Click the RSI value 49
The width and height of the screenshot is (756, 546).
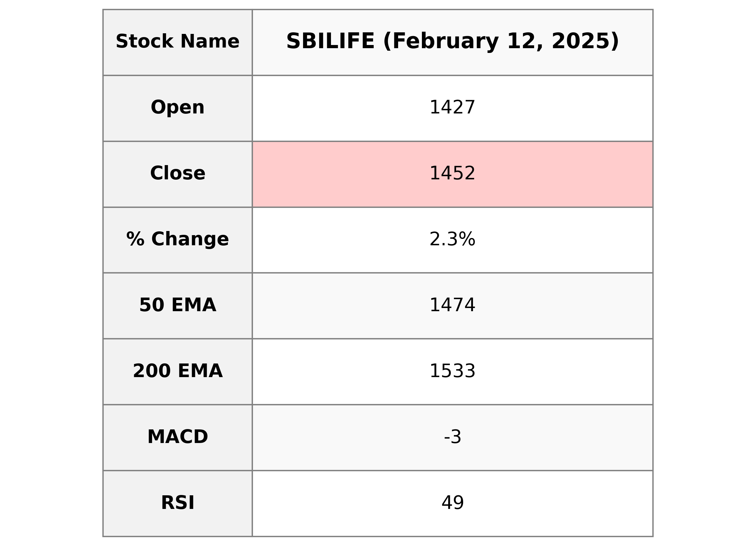click(452, 503)
